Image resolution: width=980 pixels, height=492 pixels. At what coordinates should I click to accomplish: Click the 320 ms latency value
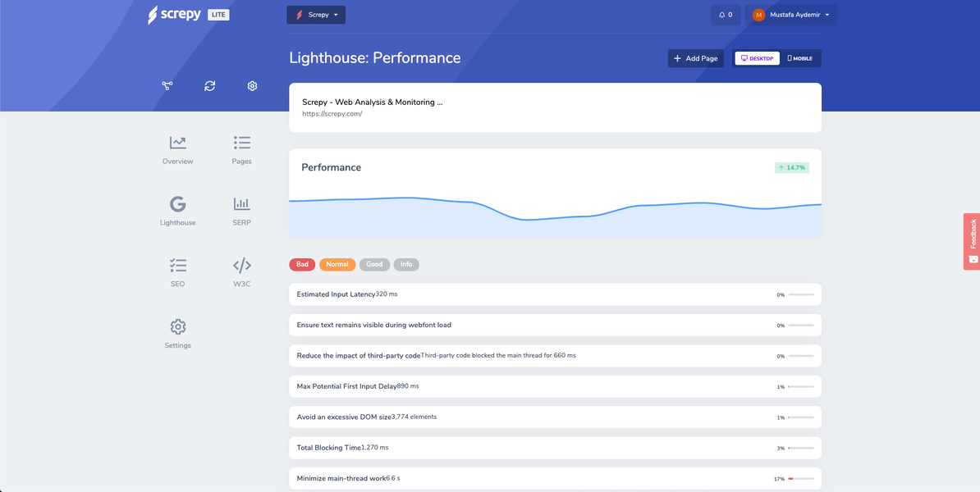tap(387, 294)
